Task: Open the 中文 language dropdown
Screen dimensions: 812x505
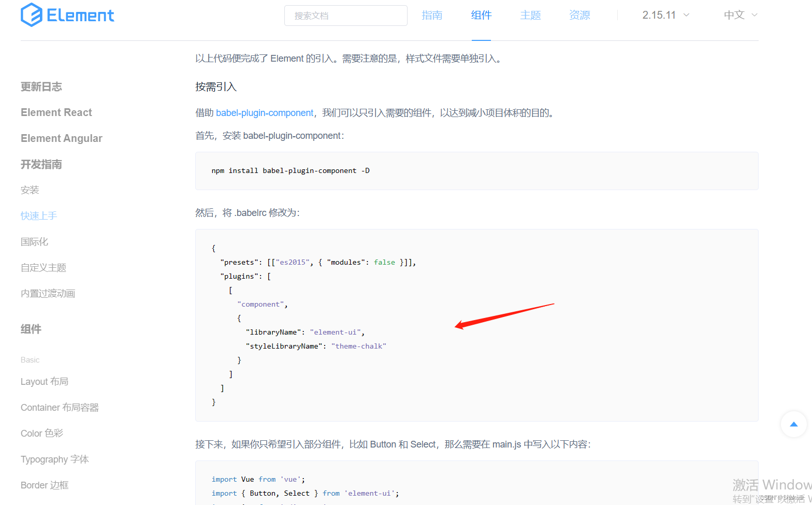Action: click(x=741, y=15)
